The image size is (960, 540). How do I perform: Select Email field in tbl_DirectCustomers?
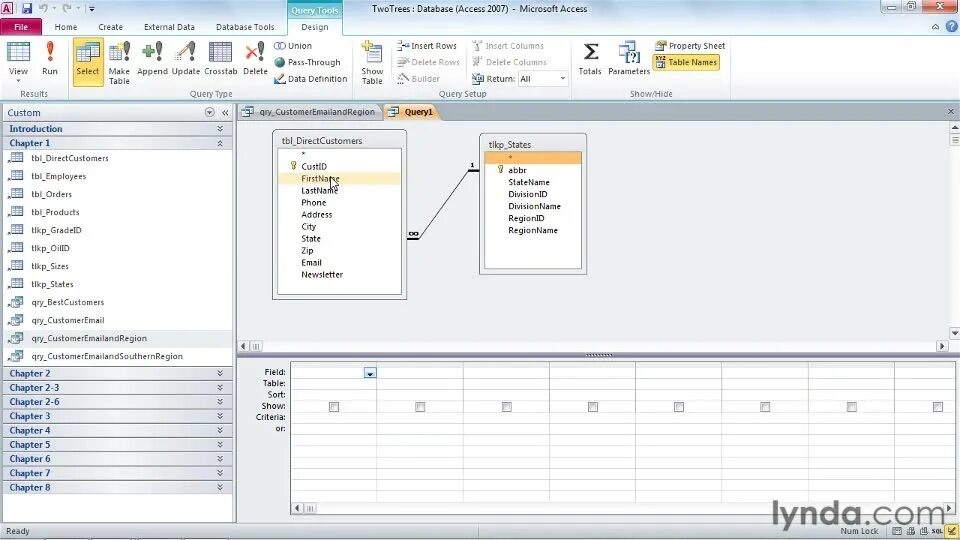point(311,263)
